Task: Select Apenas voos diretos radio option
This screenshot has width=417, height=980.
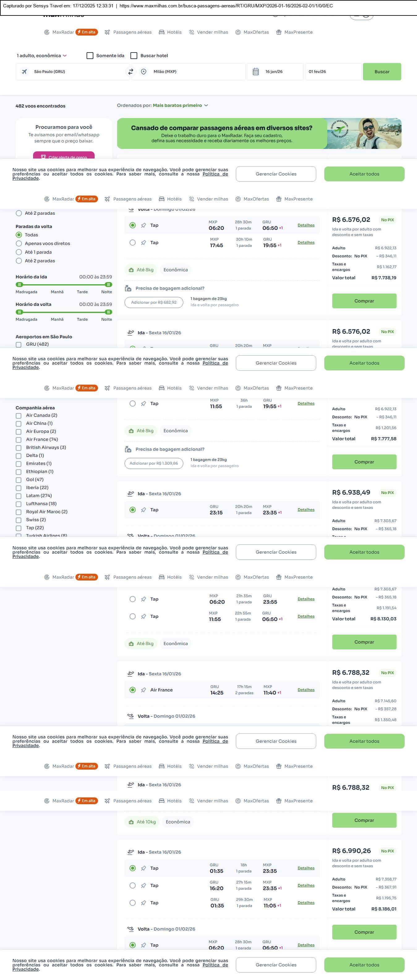Action: click(19, 243)
